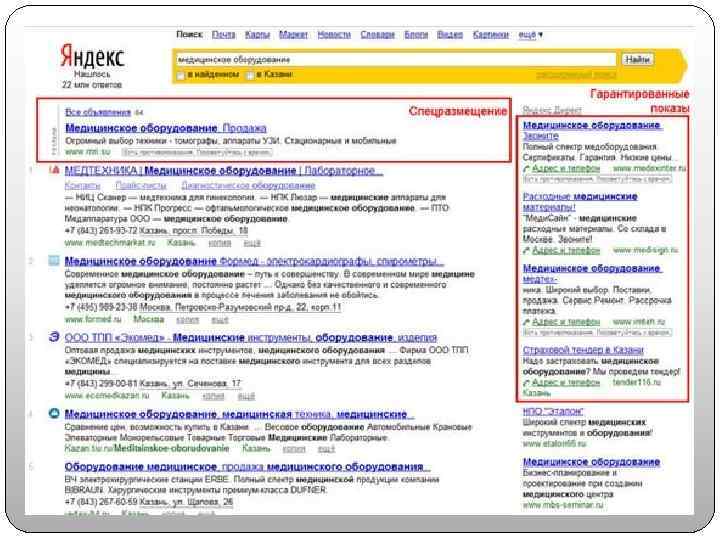Open the www.formed.ru address
The height and width of the screenshot is (540, 720).
93,319
